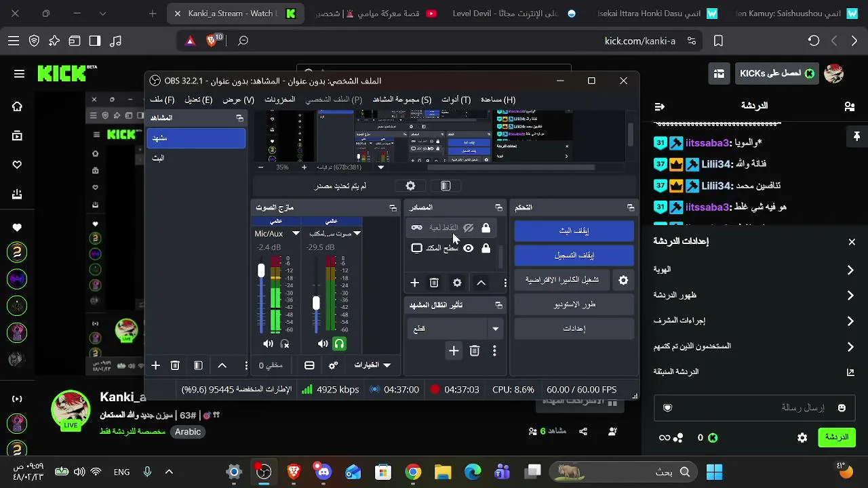Stop recording in OBS controls
This screenshot has width=868, height=488.
click(x=574, y=256)
